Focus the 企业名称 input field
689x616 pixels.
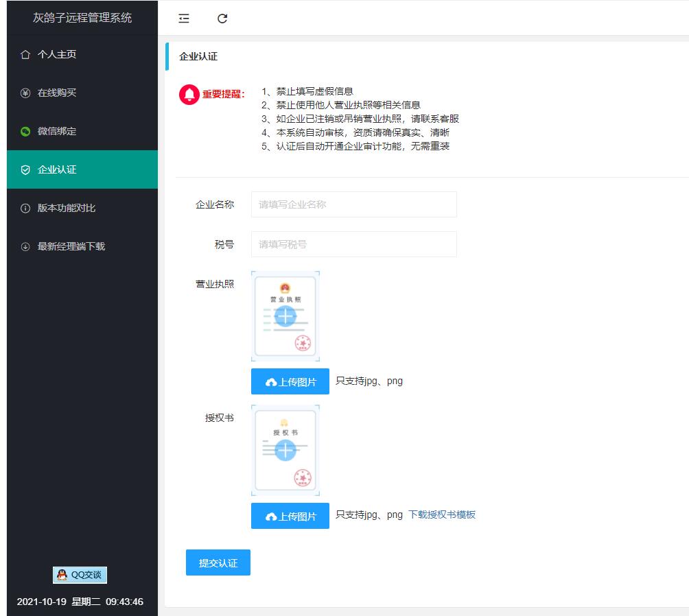click(353, 204)
